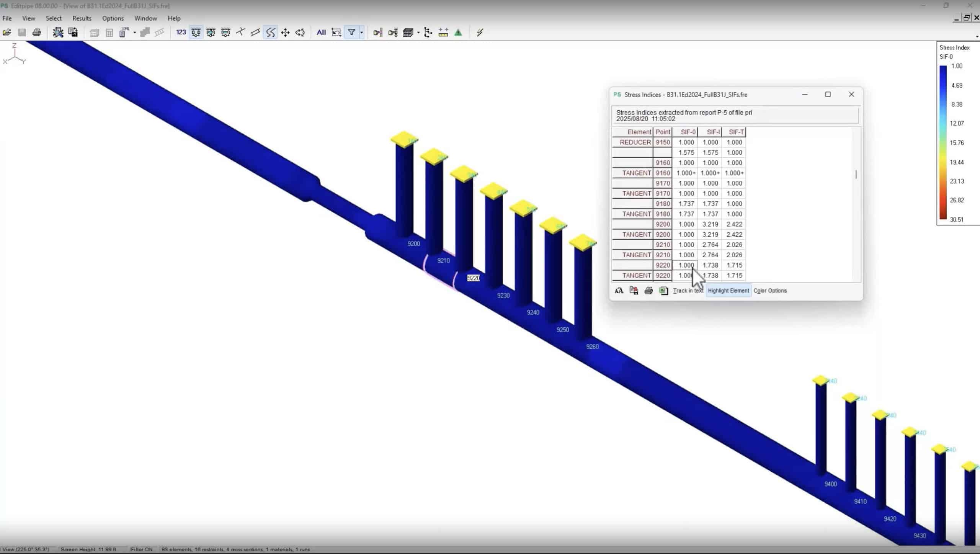Click the 123 point numbers icon

pyautogui.click(x=181, y=33)
